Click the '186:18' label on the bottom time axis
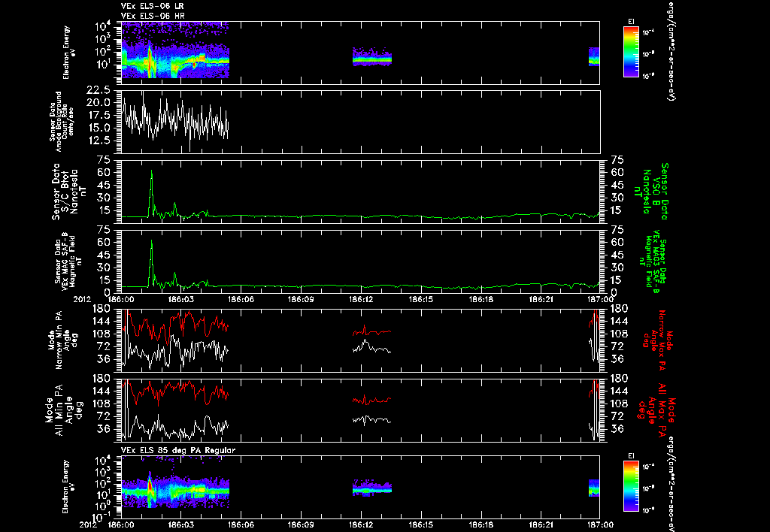Viewport: 770px width, 532px height. (480, 524)
